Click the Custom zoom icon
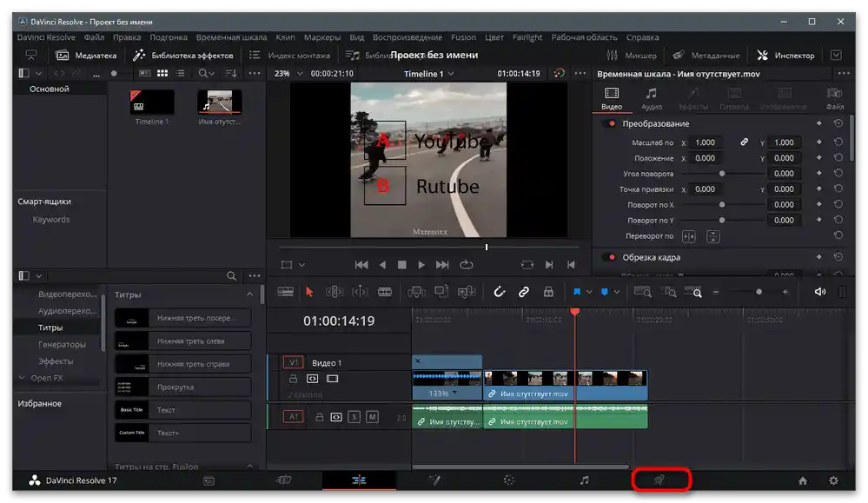Image resolution: width=868 pixels, height=503 pixels. coord(693,292)
